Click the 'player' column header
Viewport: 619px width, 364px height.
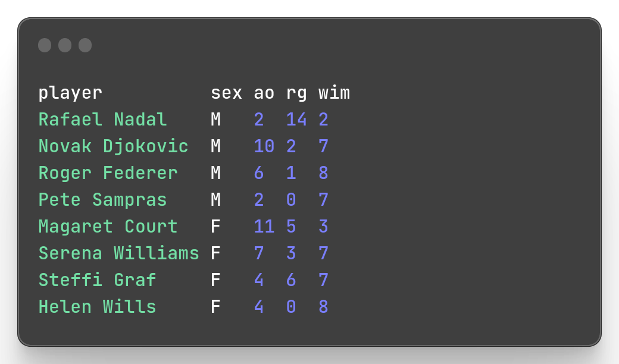pos(70,93)
